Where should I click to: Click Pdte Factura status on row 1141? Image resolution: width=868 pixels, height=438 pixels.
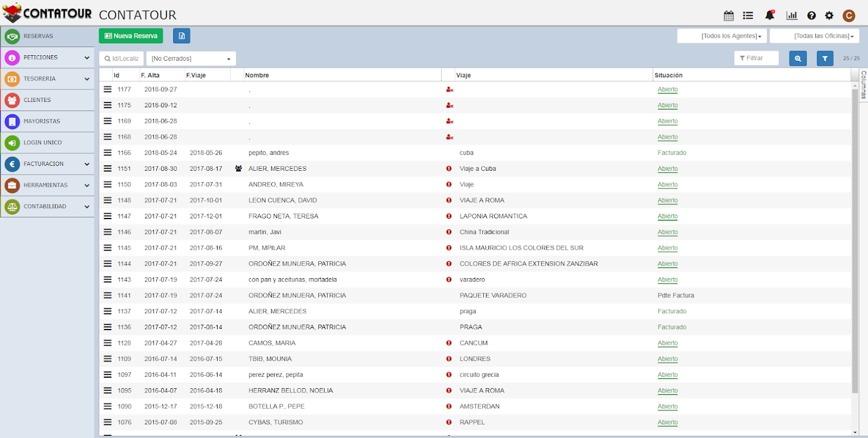click(x=676, y=296)
